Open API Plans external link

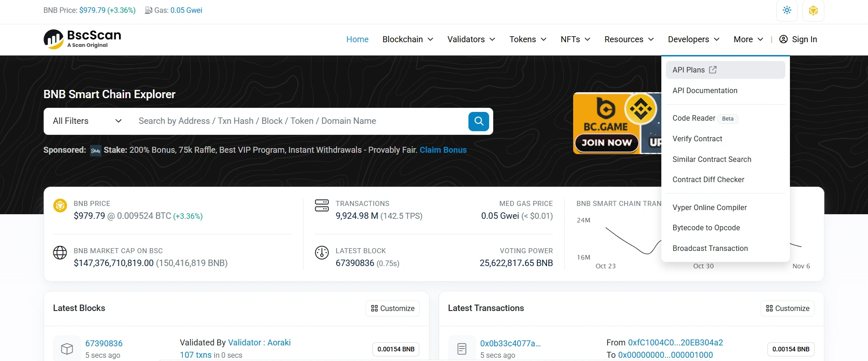[x=694, y=70]
